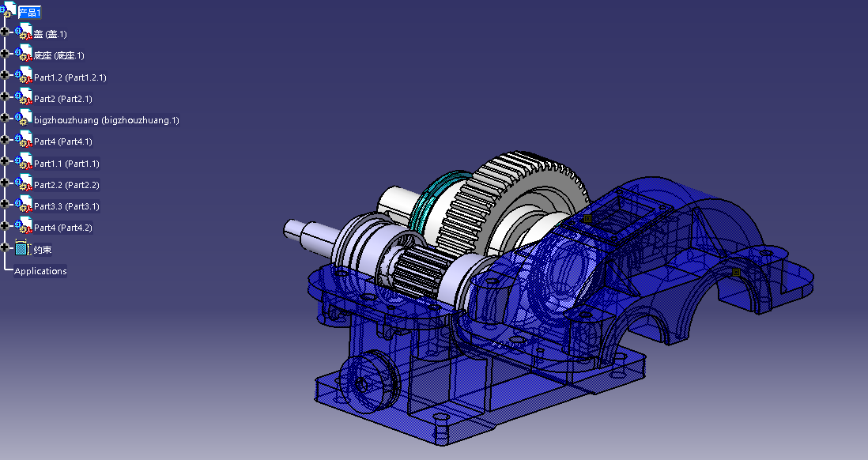Screen dimensions: 868x460
Task: Expand the Part3.3 (Part3.1) node
Action: pos(5,204)
